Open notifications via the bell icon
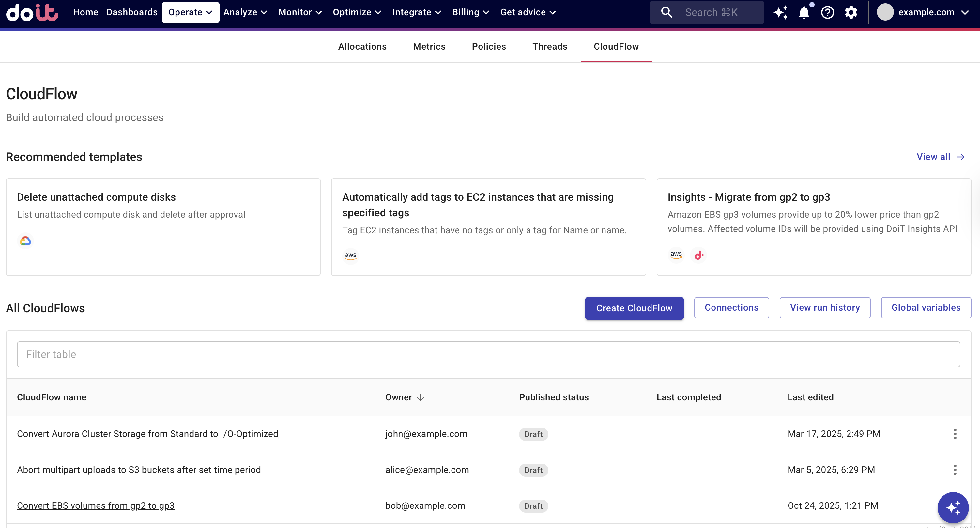 tap(804, 12)
